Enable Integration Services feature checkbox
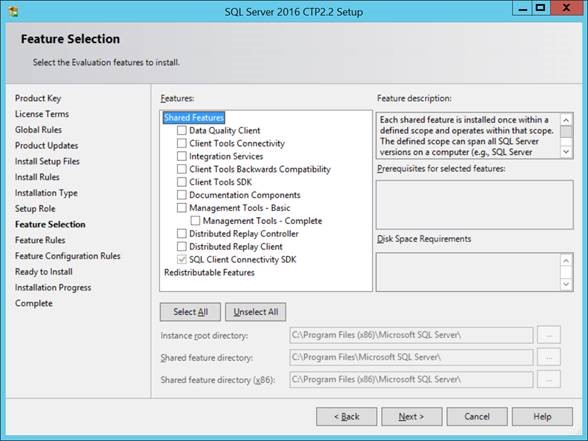Screen dimensions: 588x441 (x=182, y=156)
